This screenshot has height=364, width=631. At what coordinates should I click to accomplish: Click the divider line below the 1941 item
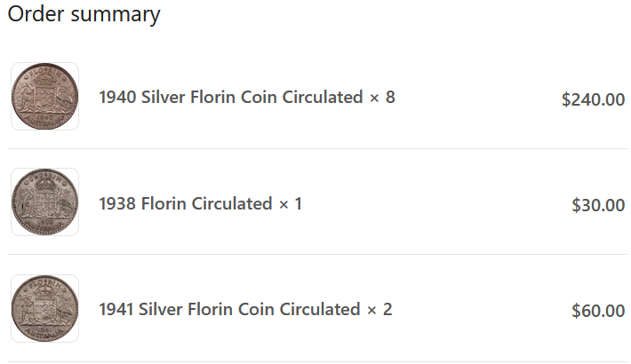[x=318, y=360]
